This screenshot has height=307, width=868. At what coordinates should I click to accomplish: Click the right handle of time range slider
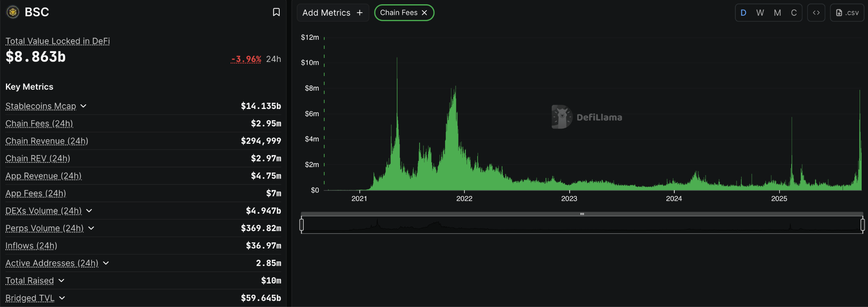click(862, 225)
